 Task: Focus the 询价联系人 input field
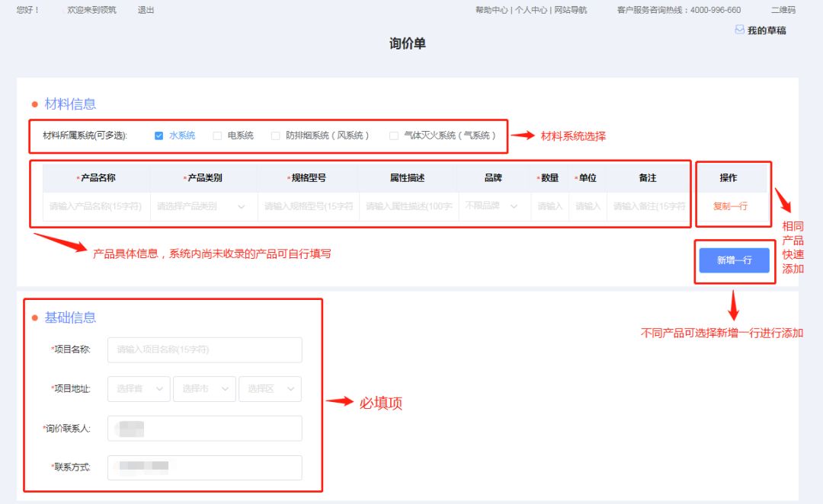205,429
